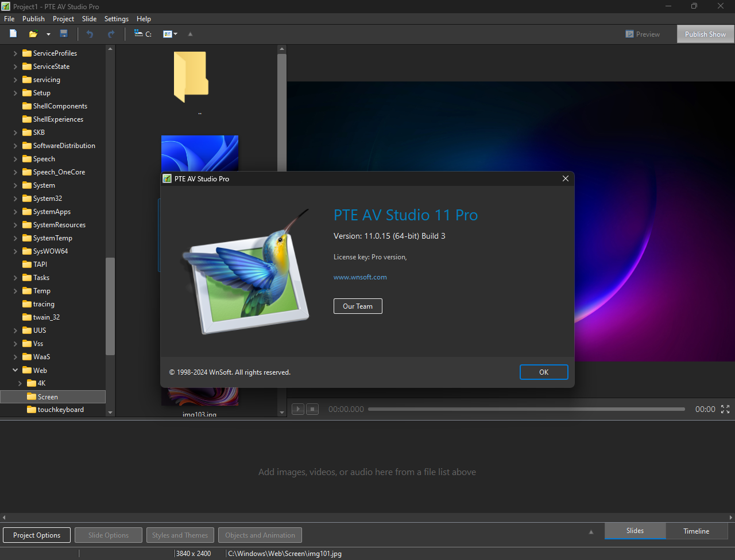Image resolution: width=735 pixels, height=560 pixels.
Task: Click the Slide Options button
Action: point(109,535)
